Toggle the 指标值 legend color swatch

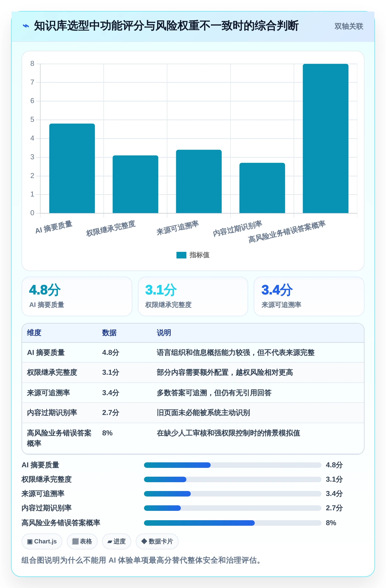pos(181,255)
